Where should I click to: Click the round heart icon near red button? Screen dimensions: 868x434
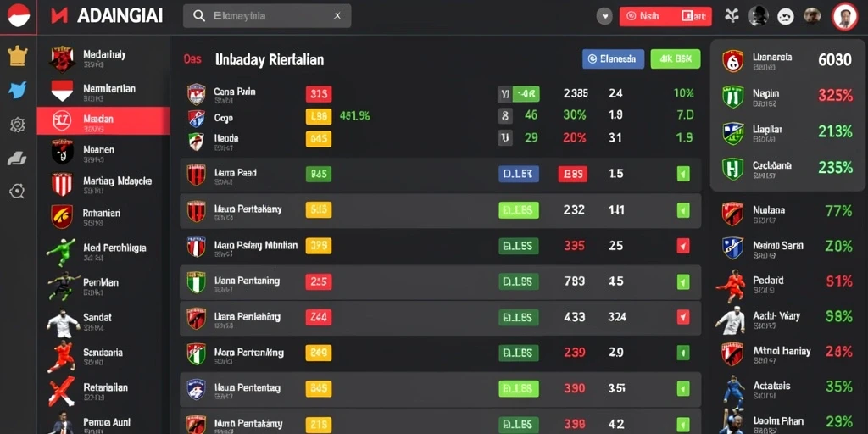click(604, 16)
